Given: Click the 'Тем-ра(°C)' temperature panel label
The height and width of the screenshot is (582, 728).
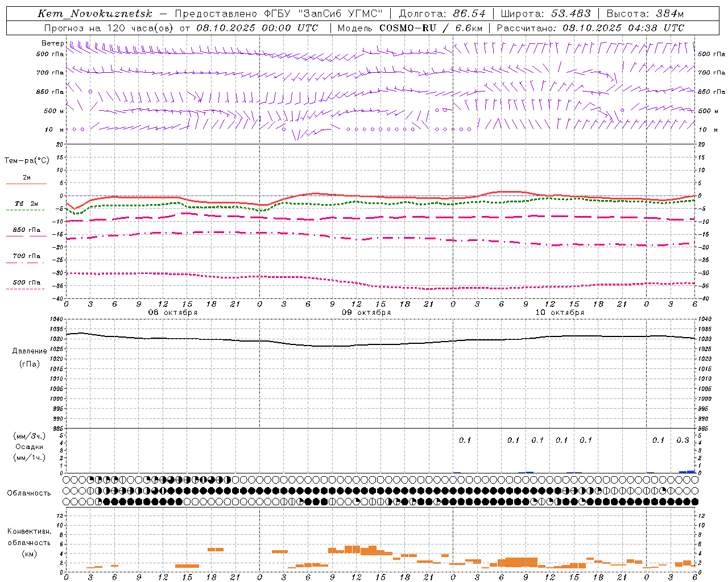Looking at the screenshot, I should [27, 161].
